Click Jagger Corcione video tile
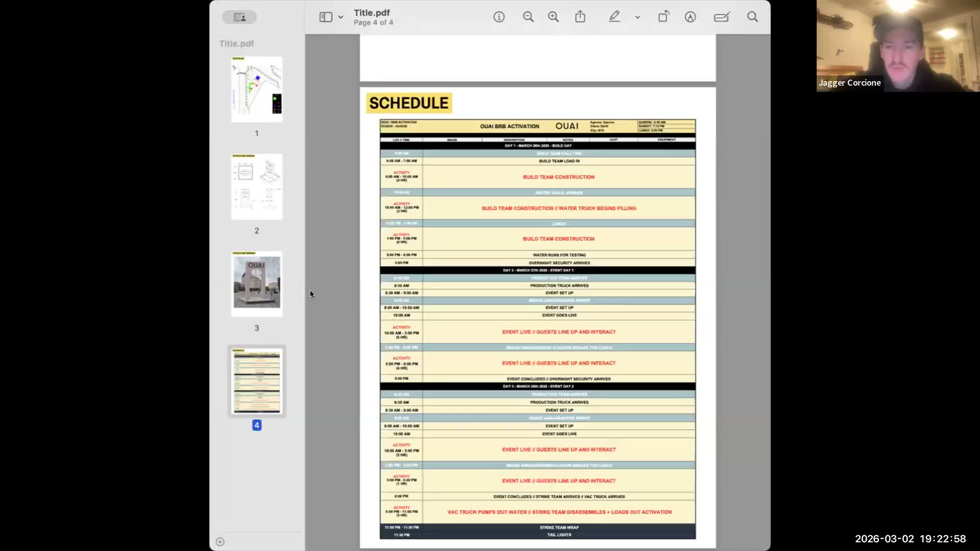The width and height of the screenshot is (980, 551). (x=898, y=46)
